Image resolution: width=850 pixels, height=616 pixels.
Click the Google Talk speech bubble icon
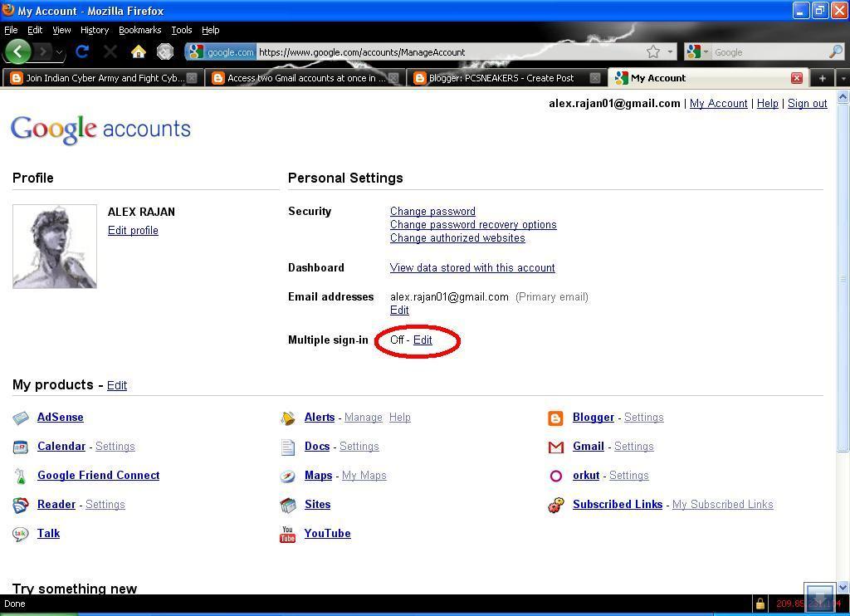(x=21, y=534)
